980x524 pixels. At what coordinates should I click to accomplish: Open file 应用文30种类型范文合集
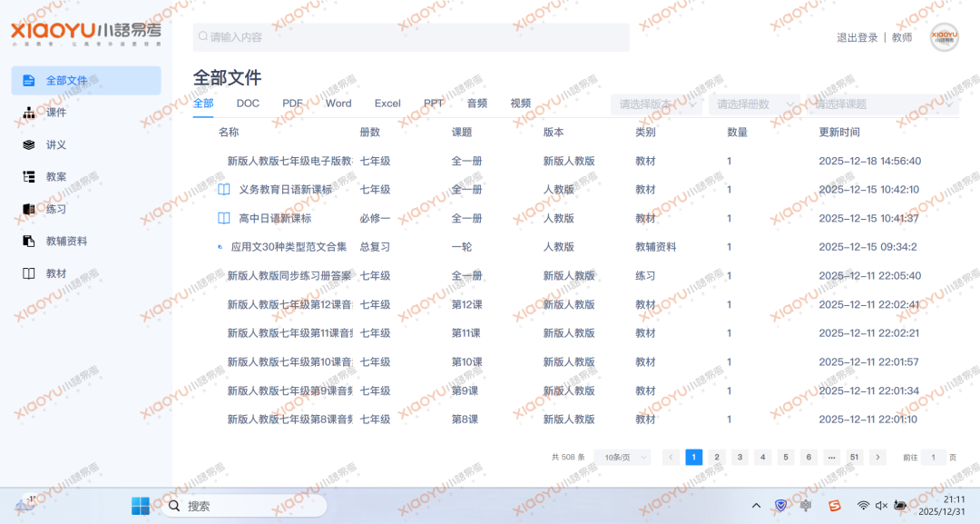pyautogui.click(x=289, y=247)
